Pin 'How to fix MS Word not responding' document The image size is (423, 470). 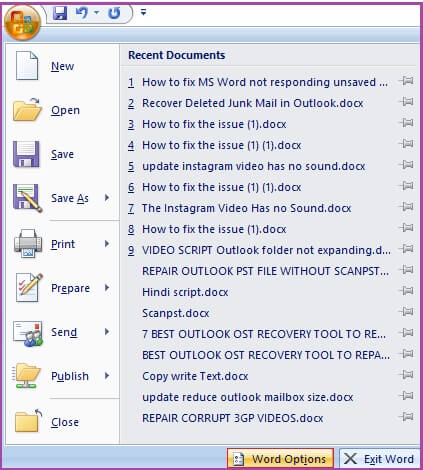point(406,81)
